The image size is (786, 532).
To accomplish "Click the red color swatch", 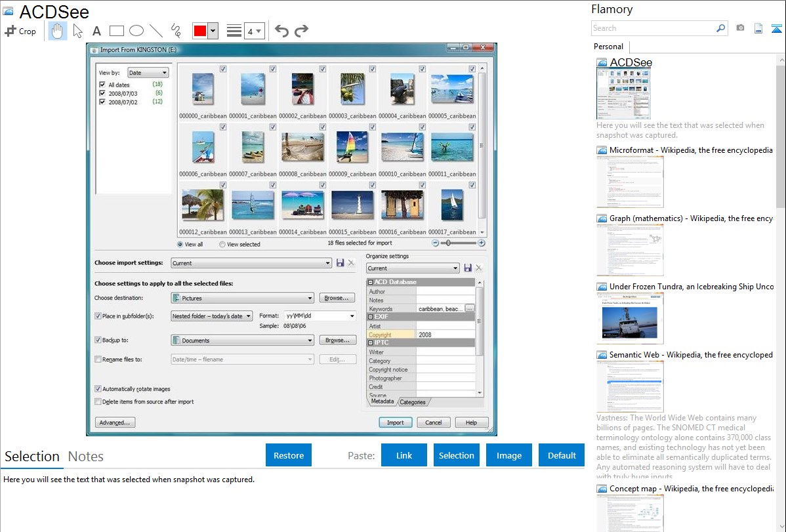I will tap(200, 31).
